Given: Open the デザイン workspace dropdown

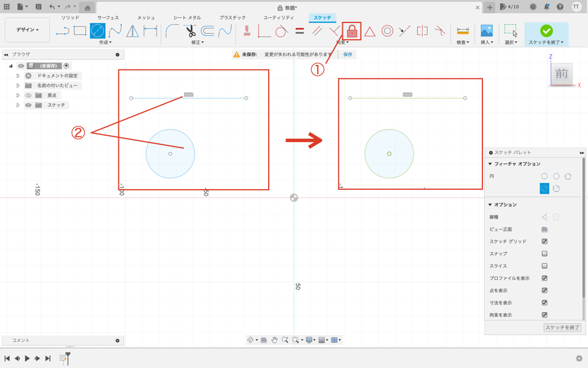Looking at the screenshot, I should pyautogui.click(x=28, y=30).
